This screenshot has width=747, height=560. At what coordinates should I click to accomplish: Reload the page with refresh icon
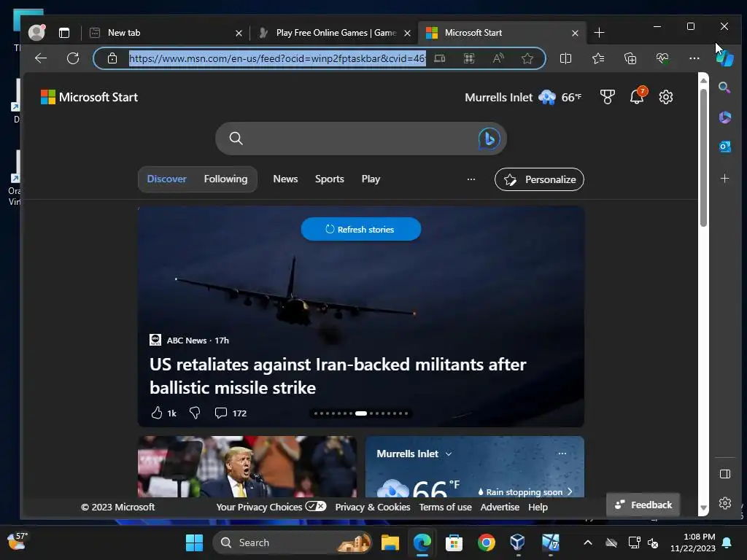[73, 58]
